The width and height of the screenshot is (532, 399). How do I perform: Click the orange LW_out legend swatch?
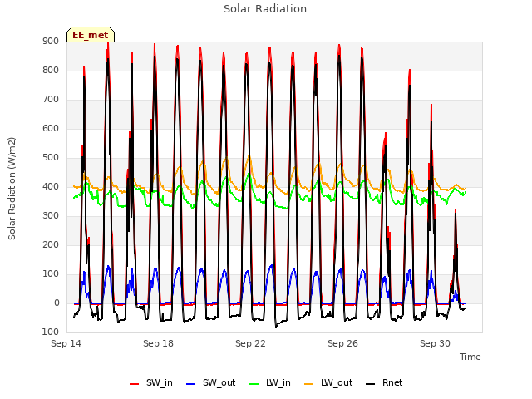tap(309, 384)
